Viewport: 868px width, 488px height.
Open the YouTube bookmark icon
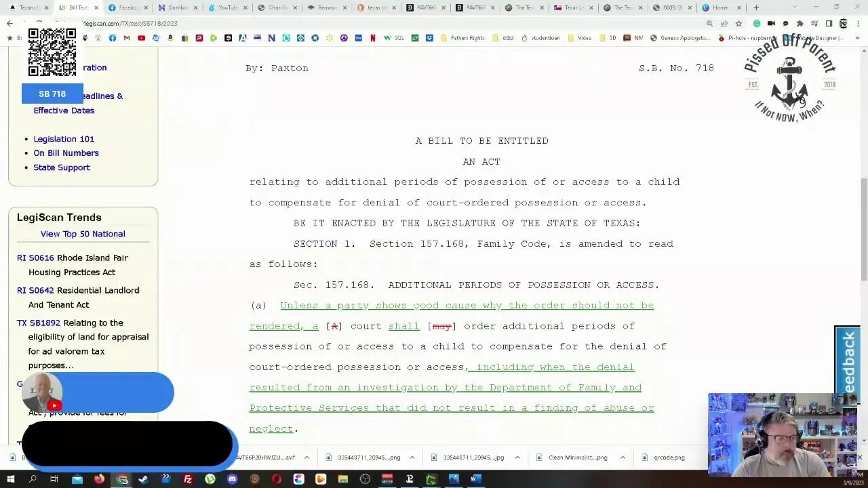[x=141, y=38]
